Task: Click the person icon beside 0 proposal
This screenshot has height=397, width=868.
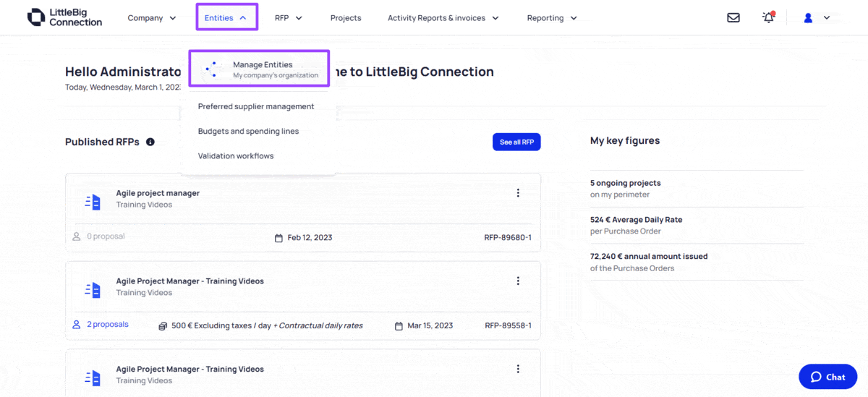Action: 77,236
